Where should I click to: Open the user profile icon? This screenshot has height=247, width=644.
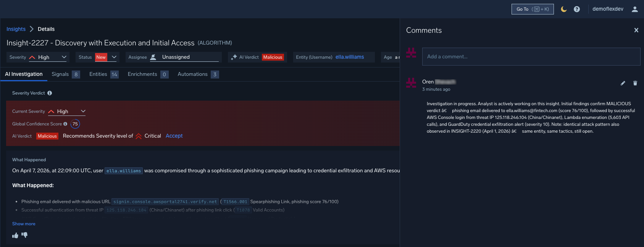635,9
